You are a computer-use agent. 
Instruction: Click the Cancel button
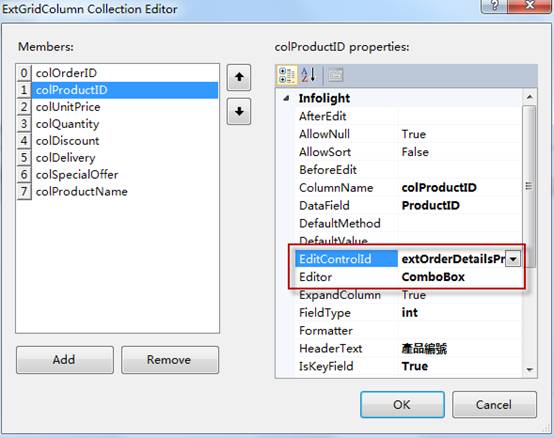coord(494,404)
